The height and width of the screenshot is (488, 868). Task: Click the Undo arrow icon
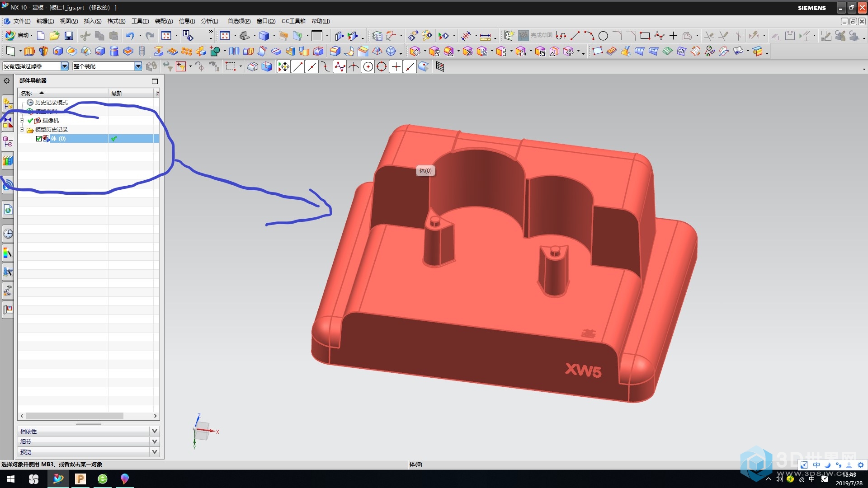(130, 36)
